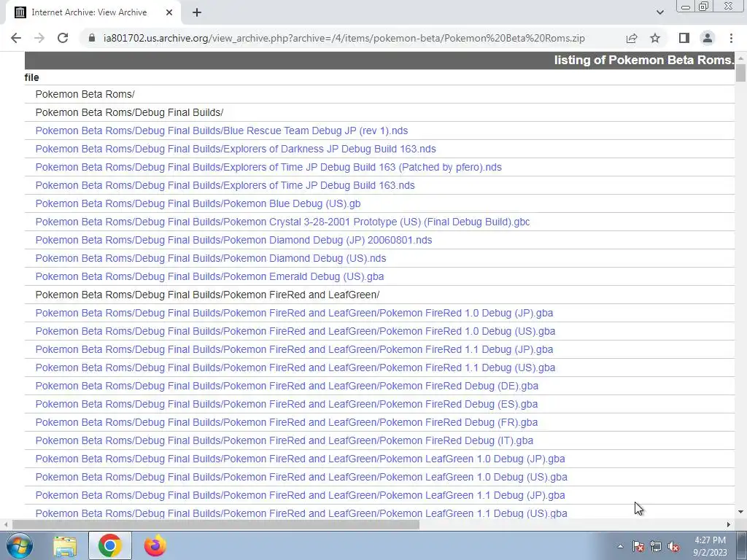This screenshot has width=747, height=560.
Task: Click the horizontal scrollbar right arrow
Action: (x=729, y=524)
